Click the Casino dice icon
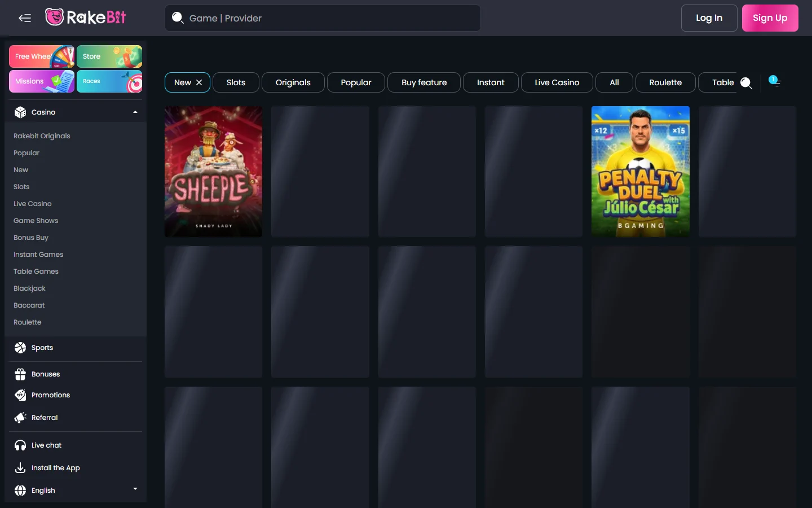 pyautogui.click(x=20, y=112)
